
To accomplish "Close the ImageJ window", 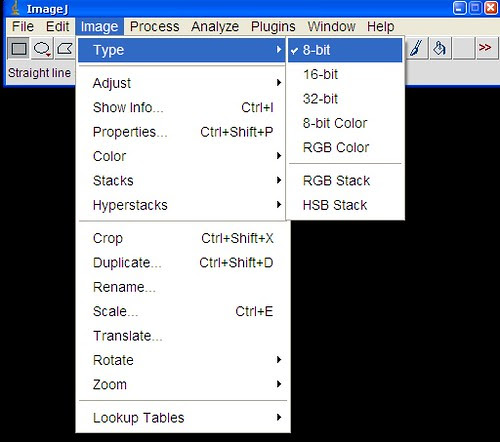I will click(x=491, y=8).
